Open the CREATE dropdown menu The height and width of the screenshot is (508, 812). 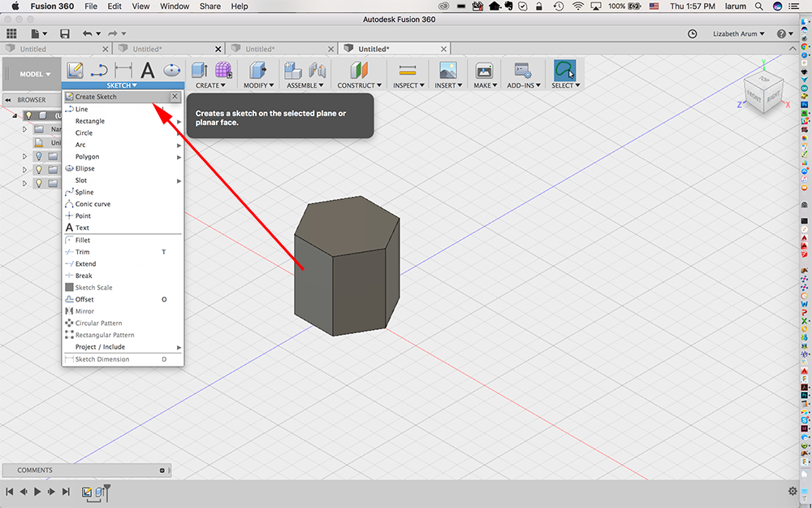point(210,85)
